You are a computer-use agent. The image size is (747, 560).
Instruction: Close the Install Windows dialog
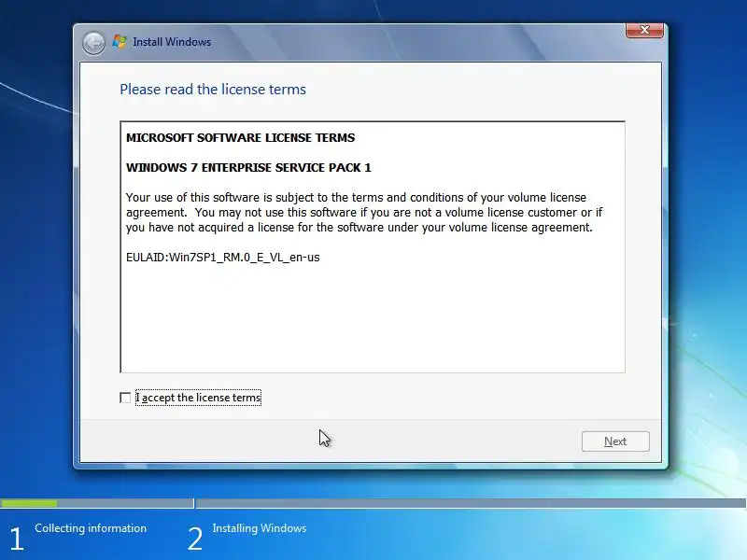[644, 30]
